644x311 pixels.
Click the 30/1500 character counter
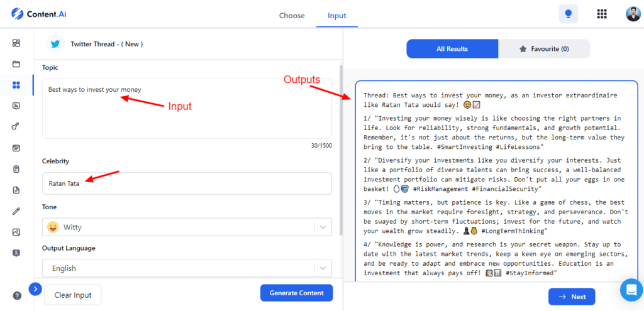[321, 145]
